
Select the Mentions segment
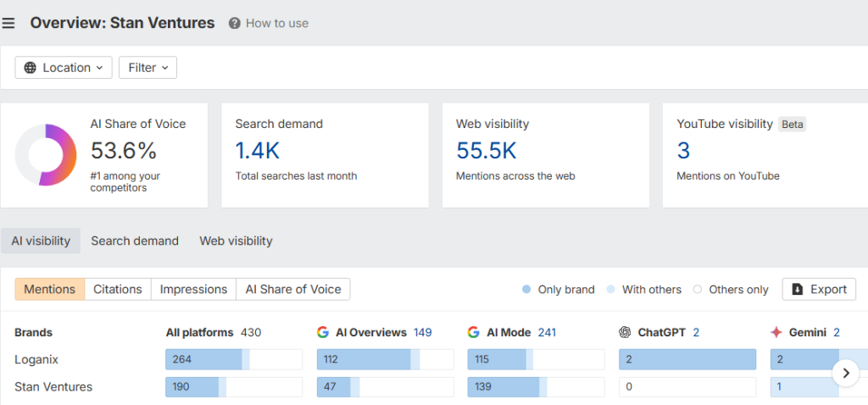pyautogui.click(x=50, y=290)
